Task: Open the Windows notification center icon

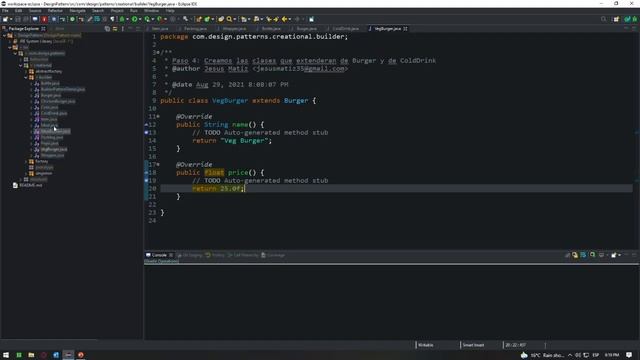Action: 629,355
